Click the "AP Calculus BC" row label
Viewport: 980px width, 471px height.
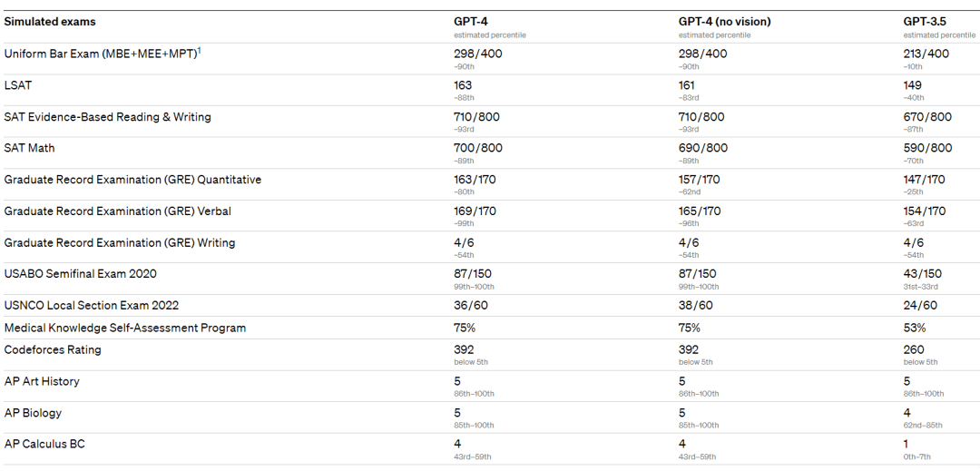45,445
